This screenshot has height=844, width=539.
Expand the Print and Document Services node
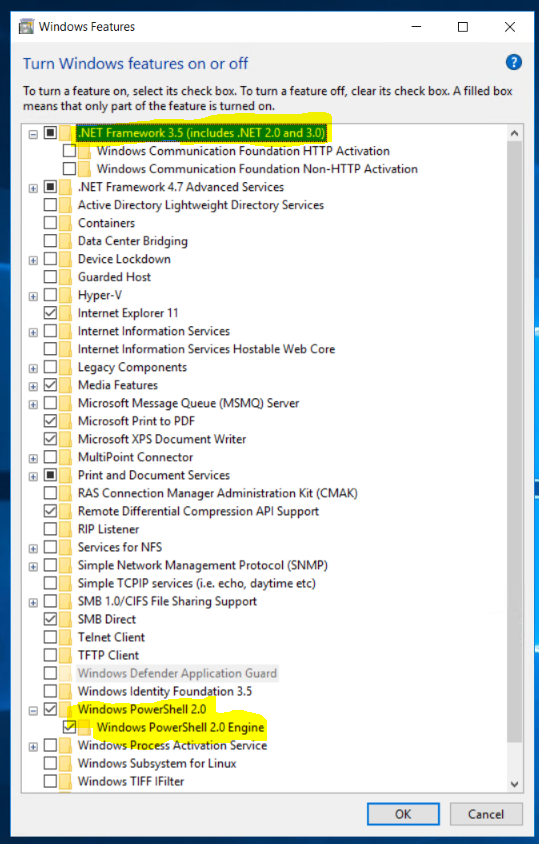click(x=33, y=476)
